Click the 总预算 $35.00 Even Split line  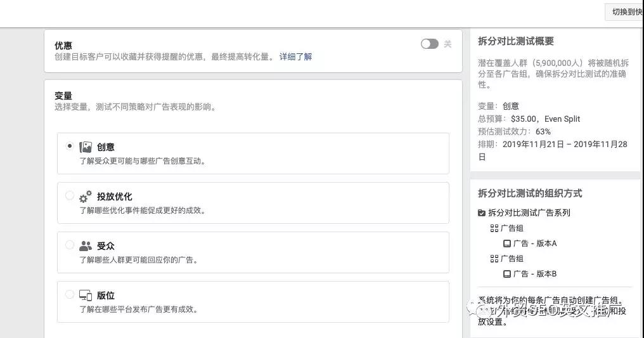click(x=529, y=119)
